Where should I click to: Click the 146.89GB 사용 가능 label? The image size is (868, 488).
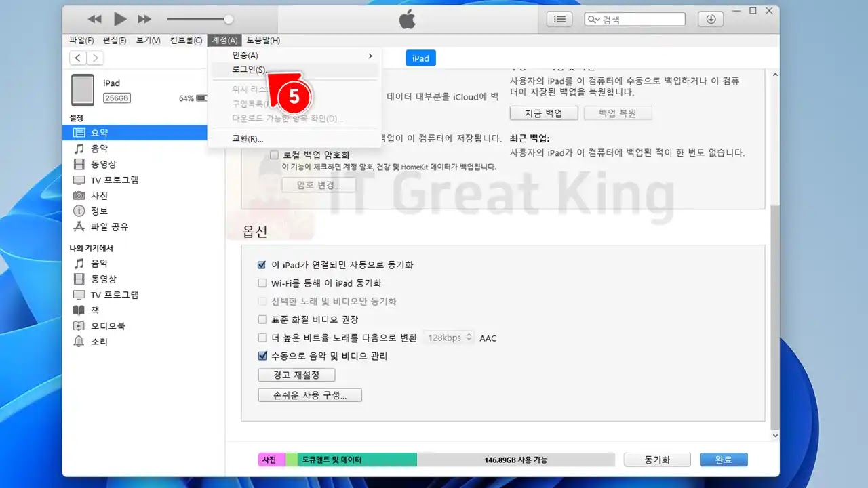517,460
